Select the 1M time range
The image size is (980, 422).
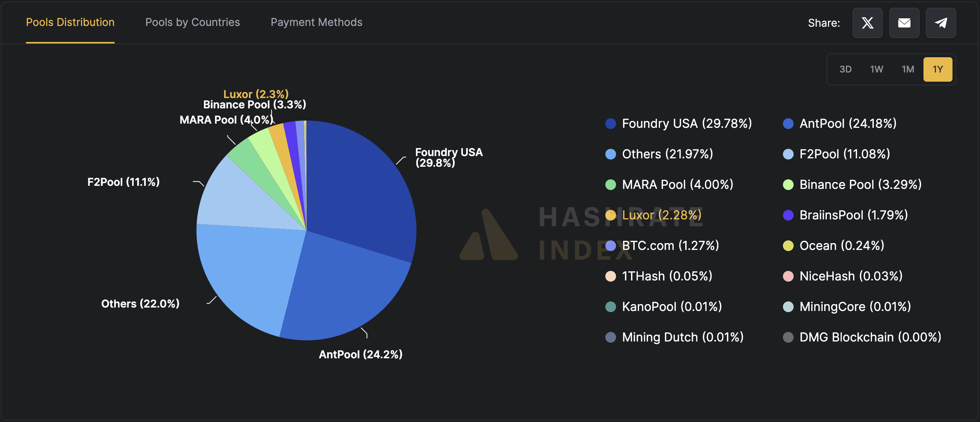tap(908, 69)
